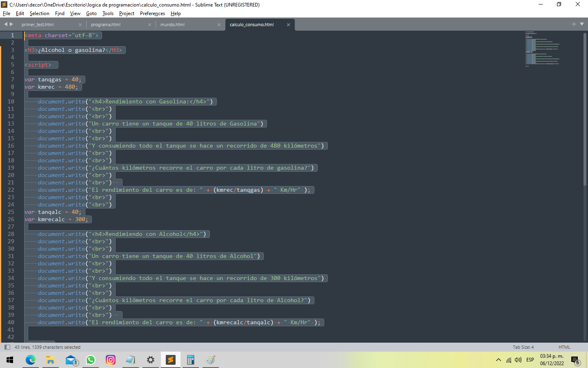Screen dimensions: 588x368
Task: Switch to the programa.html tab
Action: [106, 25]
